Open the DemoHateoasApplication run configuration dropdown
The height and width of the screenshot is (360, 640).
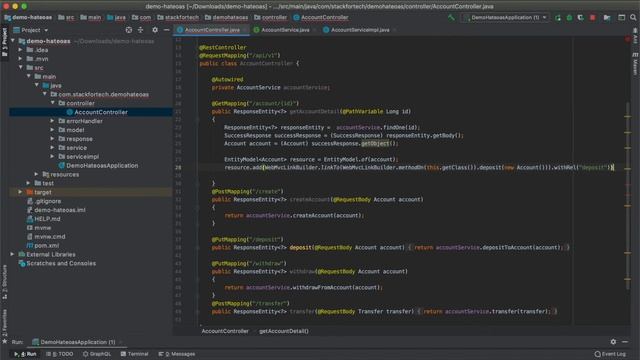[505, 18]
